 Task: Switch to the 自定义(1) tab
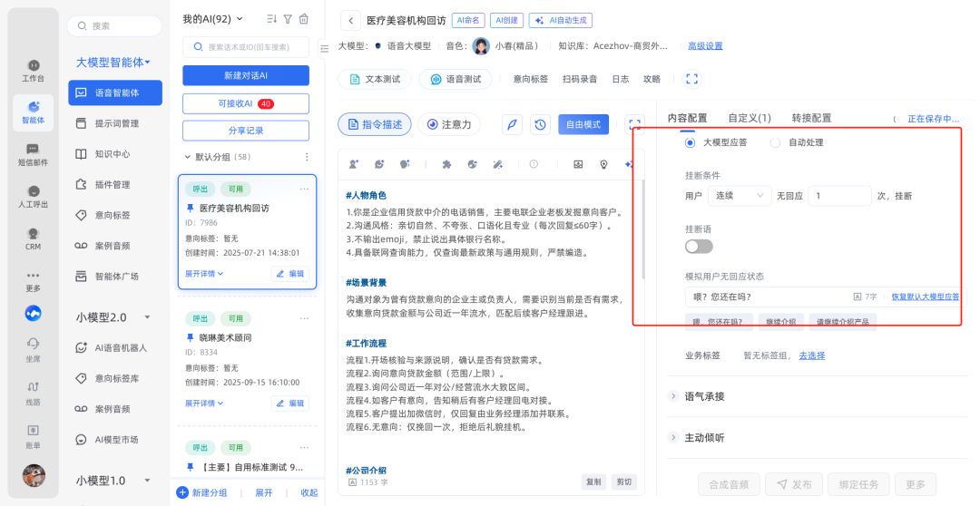point(749,118)
